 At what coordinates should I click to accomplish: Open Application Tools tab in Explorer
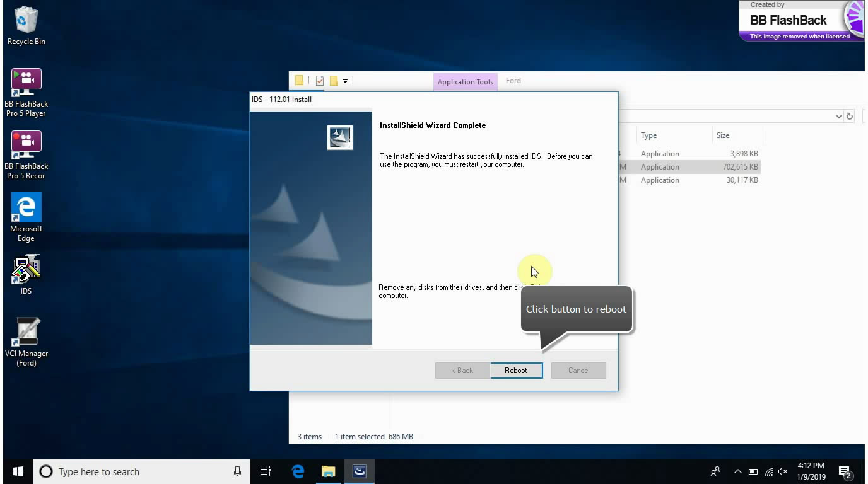[x=466, y=81]
